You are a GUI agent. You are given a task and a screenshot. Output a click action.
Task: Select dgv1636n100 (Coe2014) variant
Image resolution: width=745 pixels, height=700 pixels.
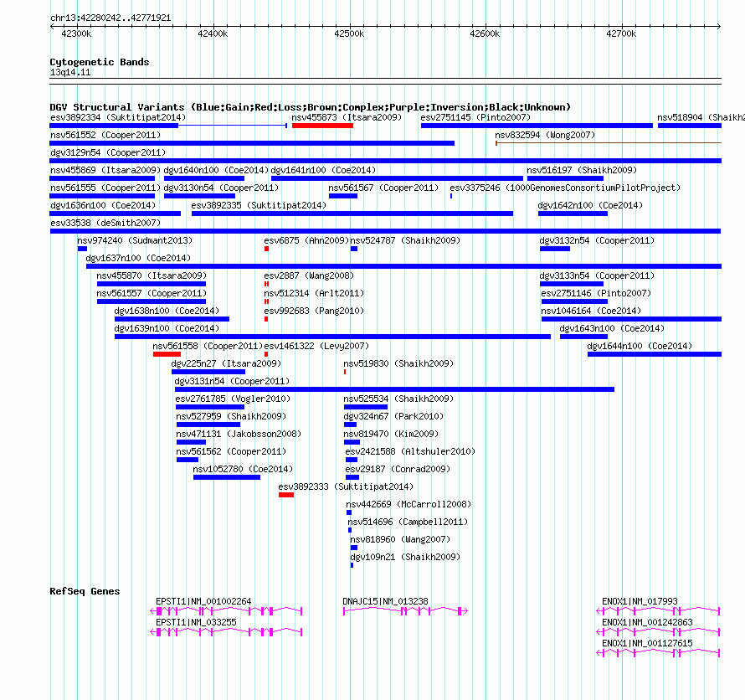(x=115, y=214)
